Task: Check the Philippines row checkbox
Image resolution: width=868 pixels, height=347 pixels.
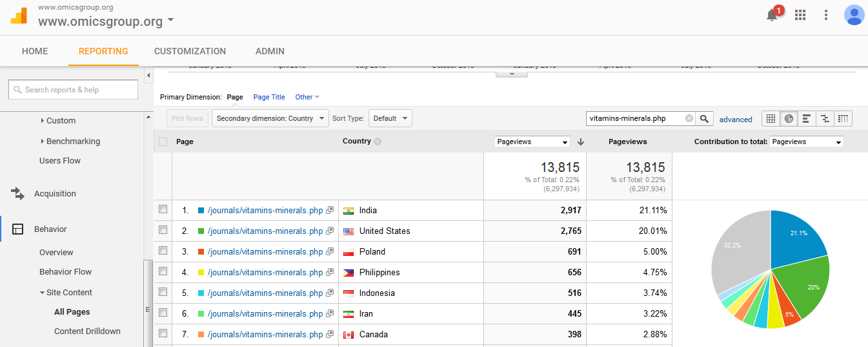Action: click(163, 271)
